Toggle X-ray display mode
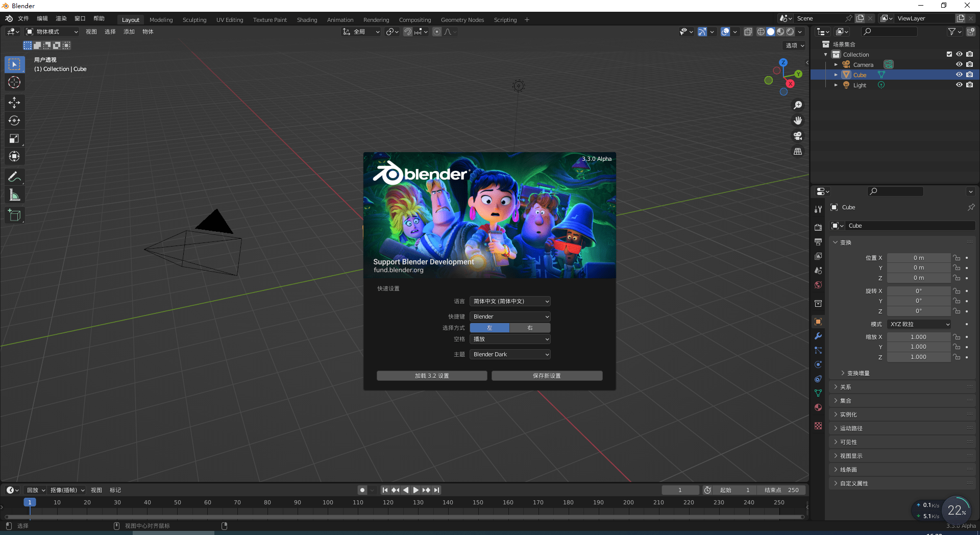The image size is (980, 535). point(748,32)
